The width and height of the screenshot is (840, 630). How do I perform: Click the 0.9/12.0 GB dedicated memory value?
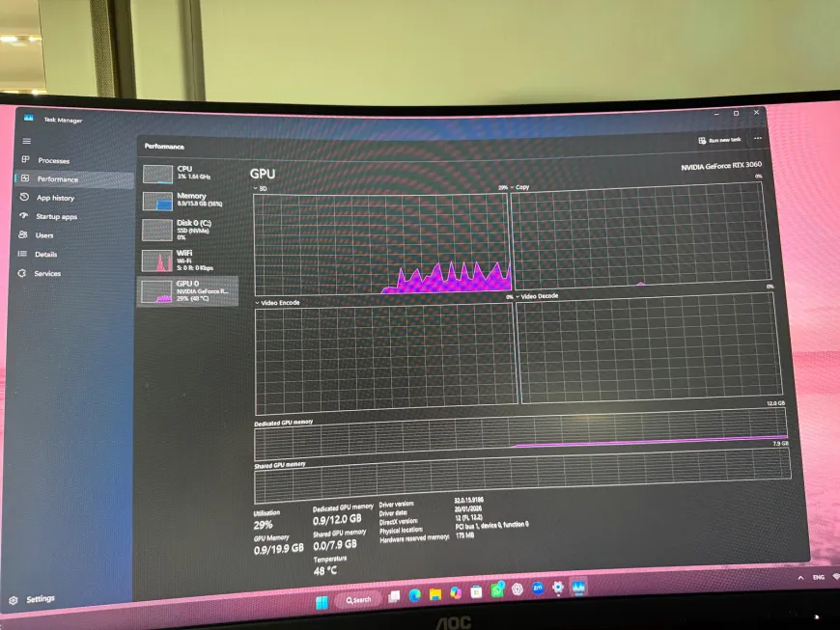click(x=337, y=520)
